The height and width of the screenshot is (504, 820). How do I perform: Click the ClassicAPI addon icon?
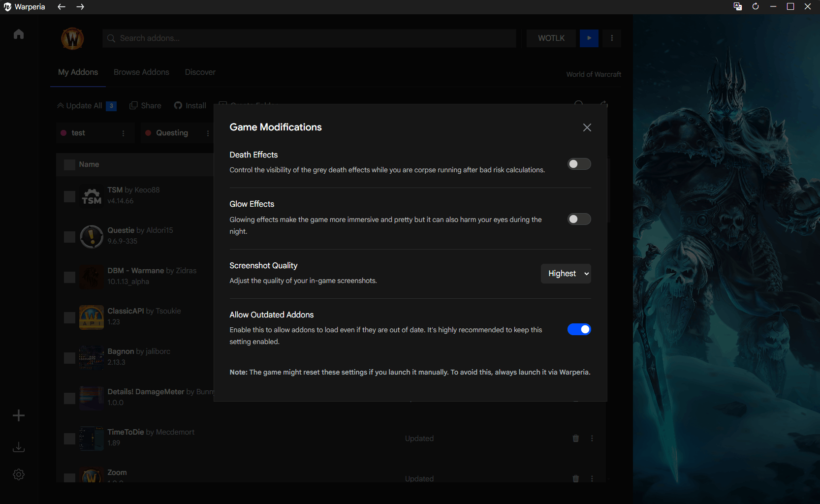click(92, 317)
